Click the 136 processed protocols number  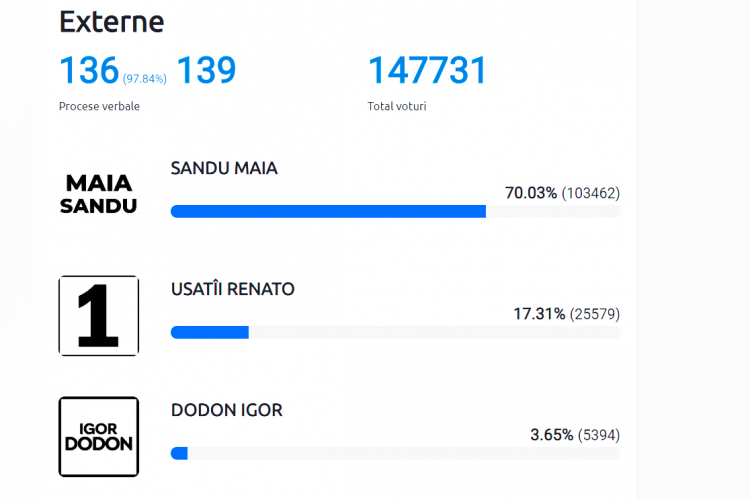(x=89, y=70)
